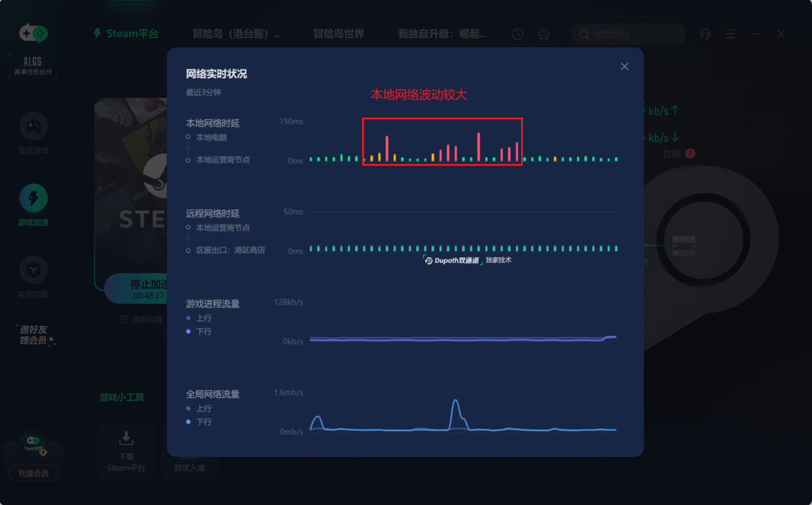This screenshot has width=812, height=505.
Task: Open the 发现游戏 sidebar section
Action: click(33, 133)
